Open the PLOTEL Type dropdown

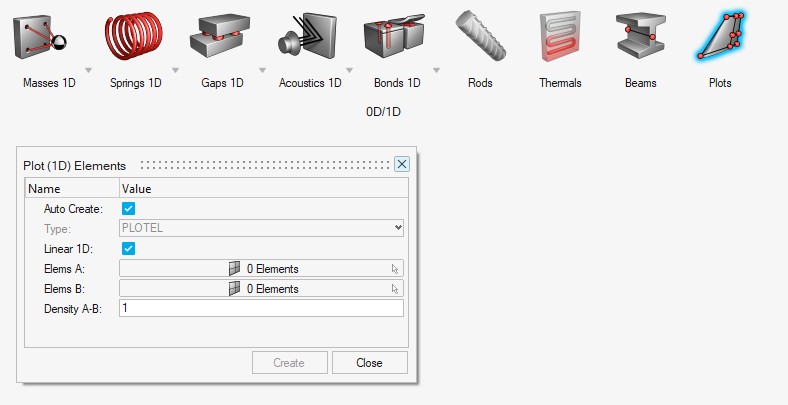261,228
